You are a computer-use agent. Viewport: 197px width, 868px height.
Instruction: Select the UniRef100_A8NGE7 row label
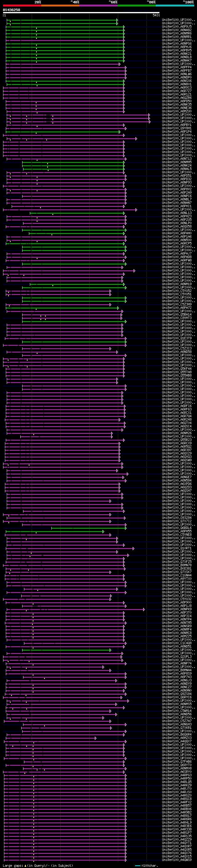coord(177,477)
